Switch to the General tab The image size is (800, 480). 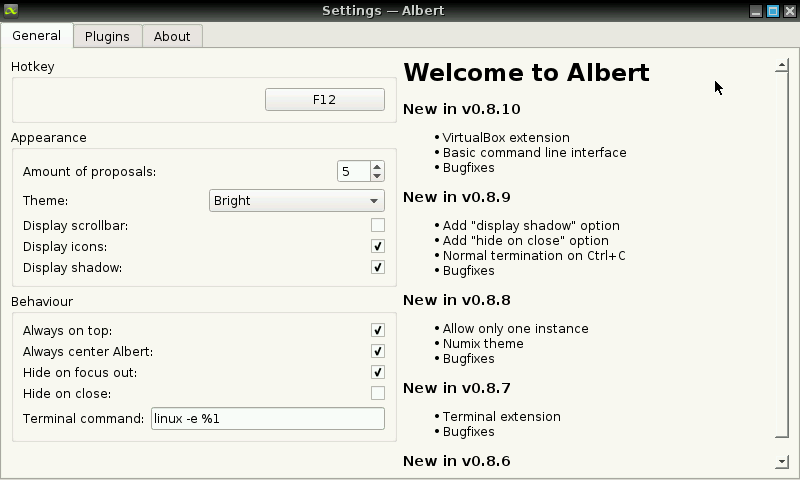[37, 36]
